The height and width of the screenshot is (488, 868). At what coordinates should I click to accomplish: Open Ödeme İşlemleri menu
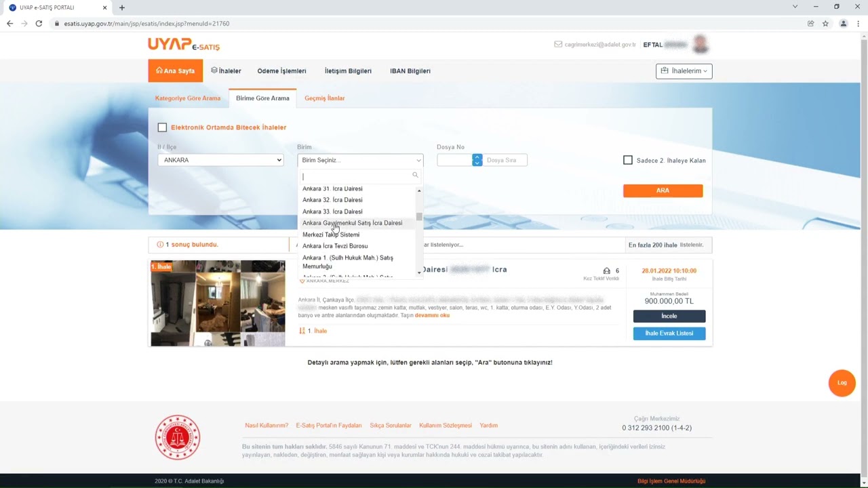tap(281, 71)
